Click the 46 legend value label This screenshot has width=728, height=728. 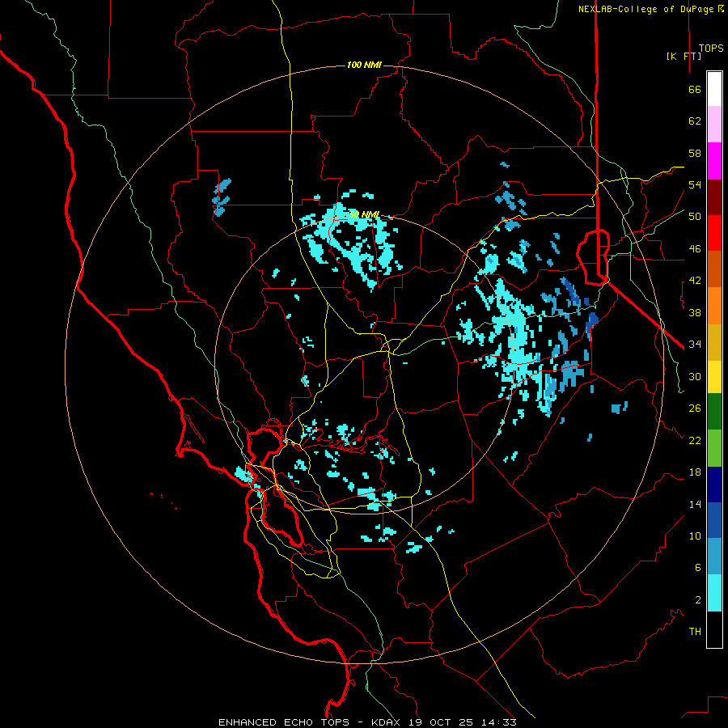695,249
